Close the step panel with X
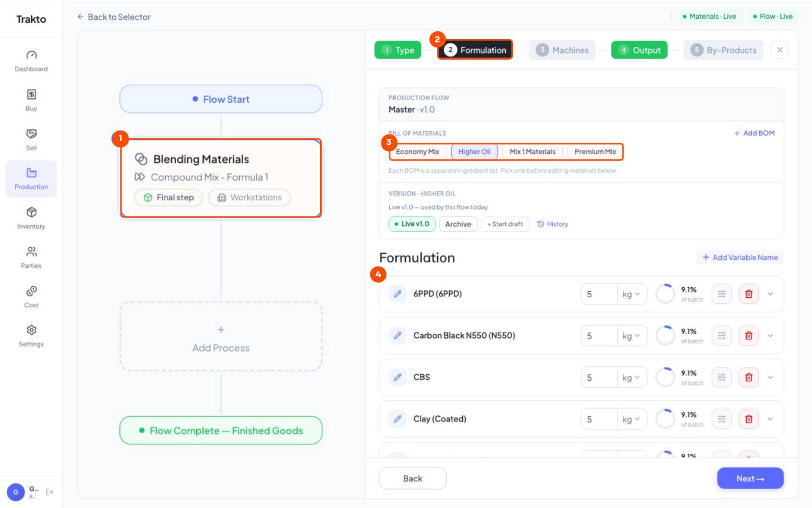 click(780, 50)
